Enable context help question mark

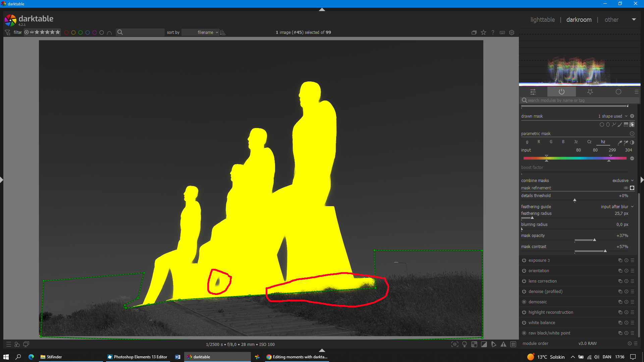493,33
